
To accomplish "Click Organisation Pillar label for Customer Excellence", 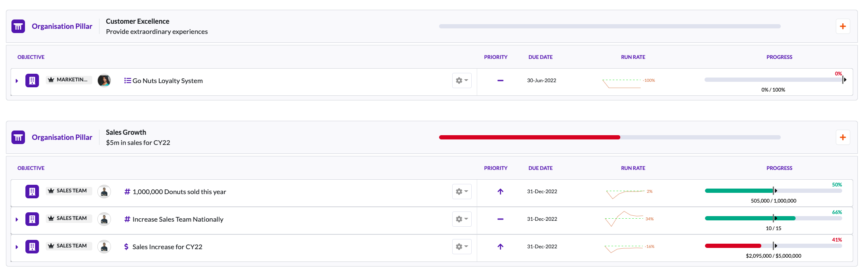I will click(62, 26).
